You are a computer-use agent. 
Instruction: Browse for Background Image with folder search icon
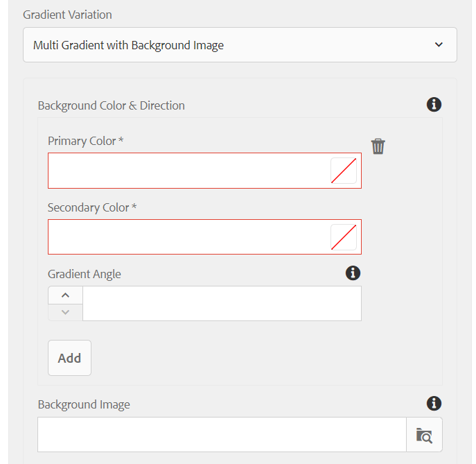pyautogui.click(x=424, y=435)
